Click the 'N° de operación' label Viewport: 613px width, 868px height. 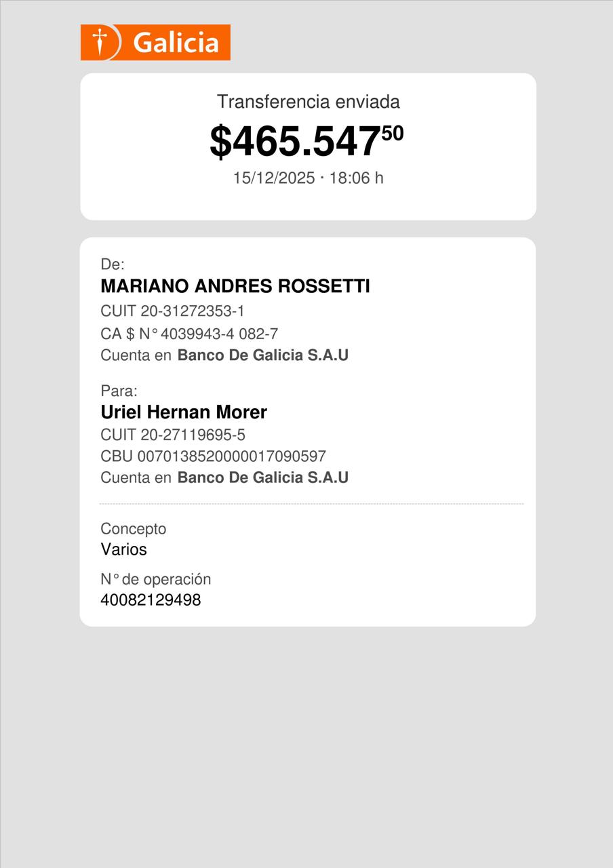point(155,579)
